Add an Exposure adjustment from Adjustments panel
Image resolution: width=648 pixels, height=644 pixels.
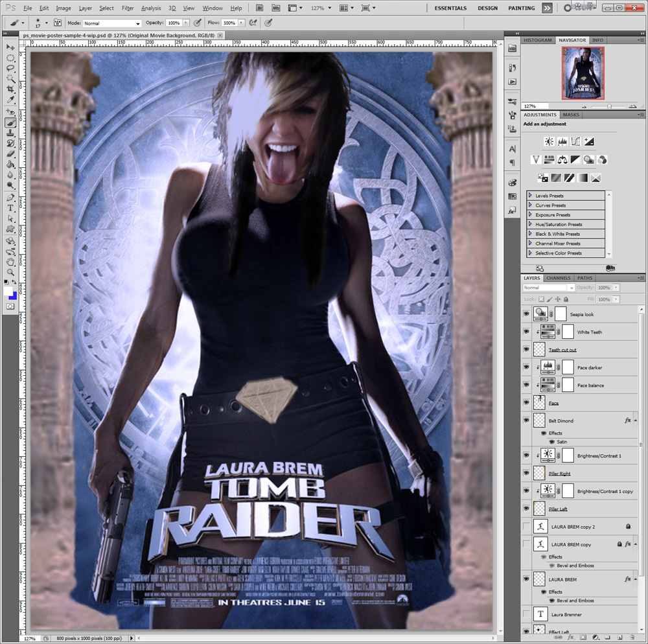[x=589, y=142]
